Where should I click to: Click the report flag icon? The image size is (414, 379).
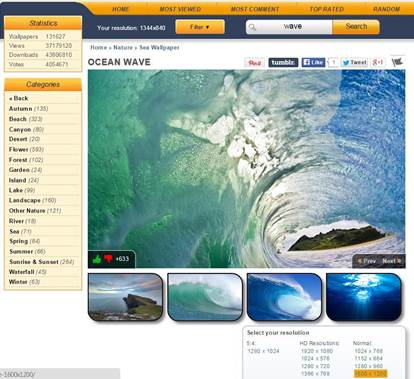tap(397, 62)
